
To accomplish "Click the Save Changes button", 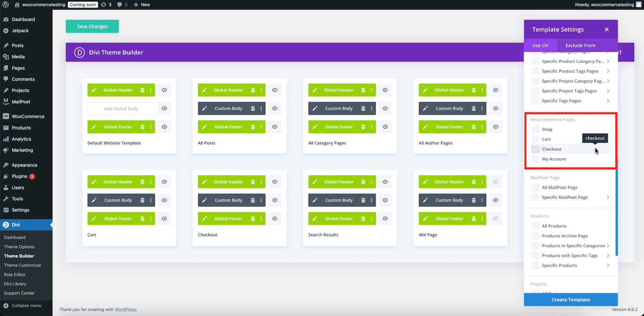I will pyautogui.click(x=92, y=26).
